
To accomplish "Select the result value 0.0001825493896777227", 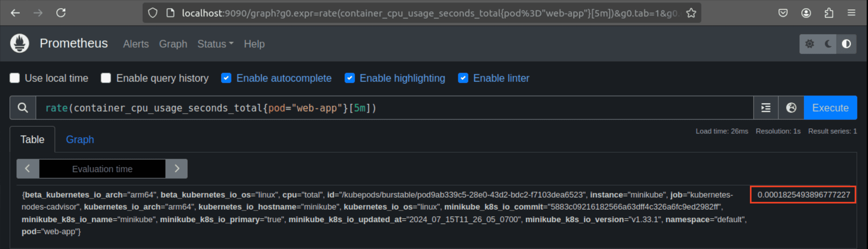I will point(803,194).
